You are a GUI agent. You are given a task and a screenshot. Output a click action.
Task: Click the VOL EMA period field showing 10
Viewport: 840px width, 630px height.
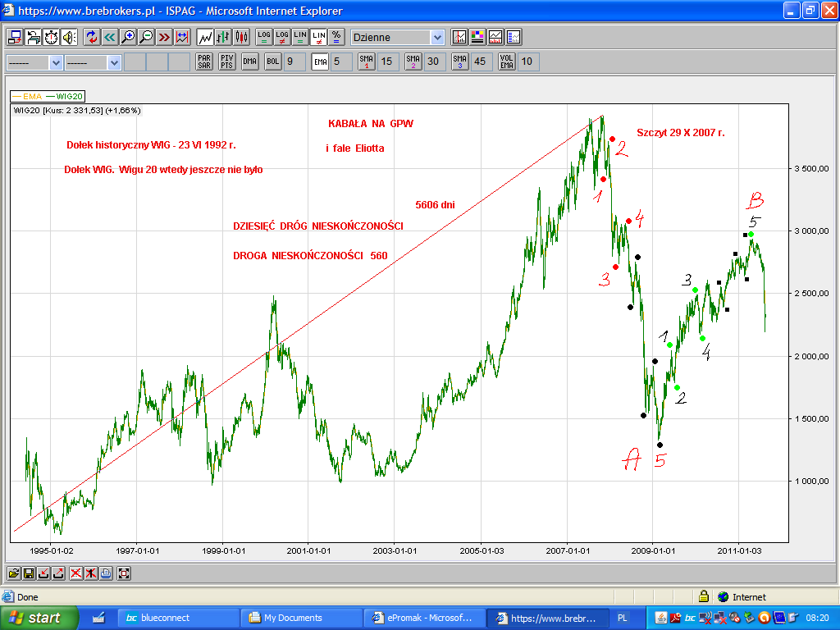[528, 62]
